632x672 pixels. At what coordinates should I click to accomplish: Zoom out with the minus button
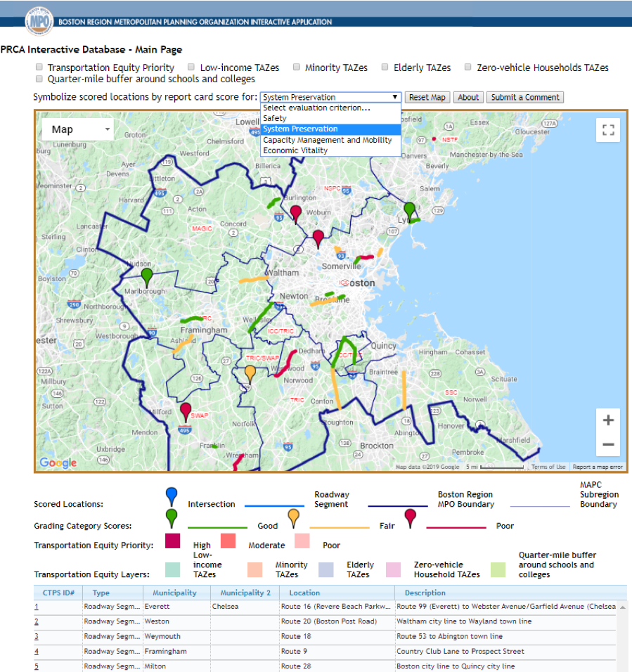tap(608, 444)
